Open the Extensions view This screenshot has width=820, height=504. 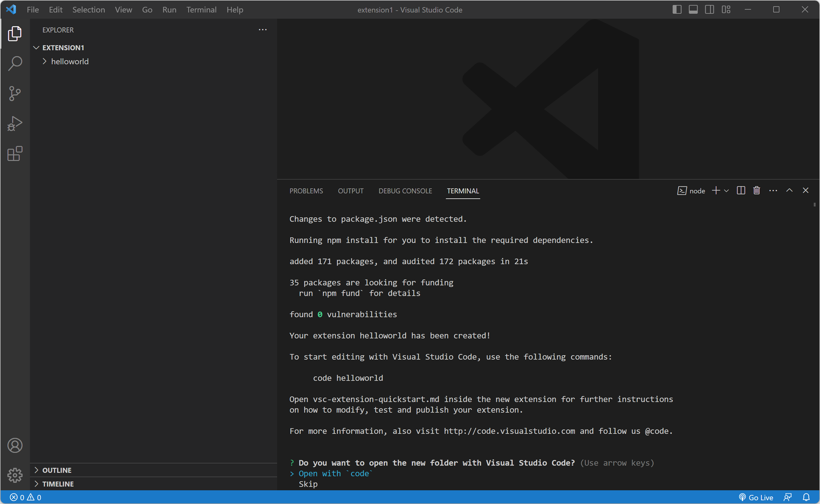pos(15,154)
